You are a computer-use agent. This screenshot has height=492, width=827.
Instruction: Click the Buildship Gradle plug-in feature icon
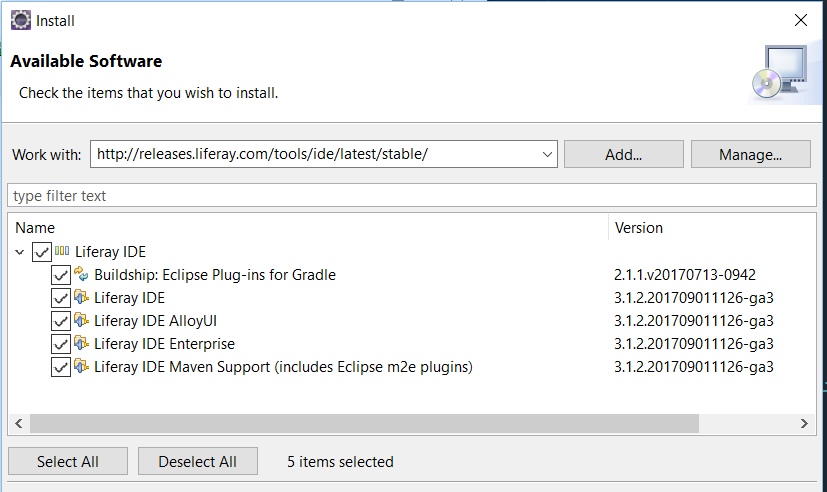(81, 274)
